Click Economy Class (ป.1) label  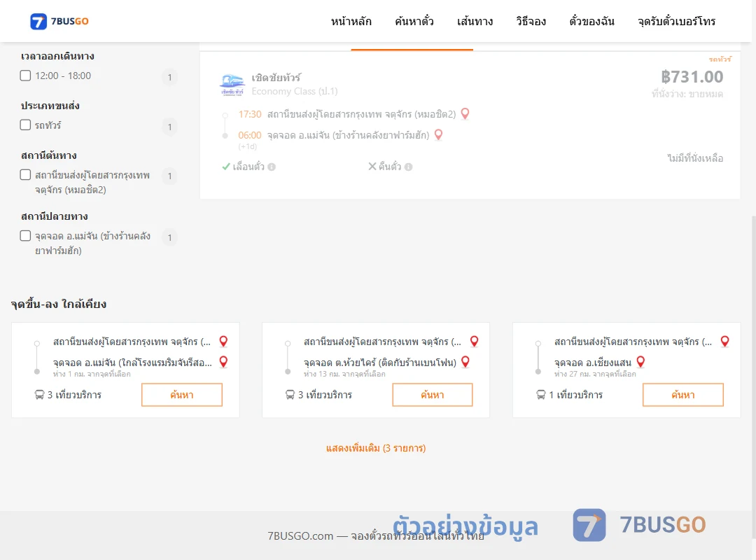tap(295, 91)
